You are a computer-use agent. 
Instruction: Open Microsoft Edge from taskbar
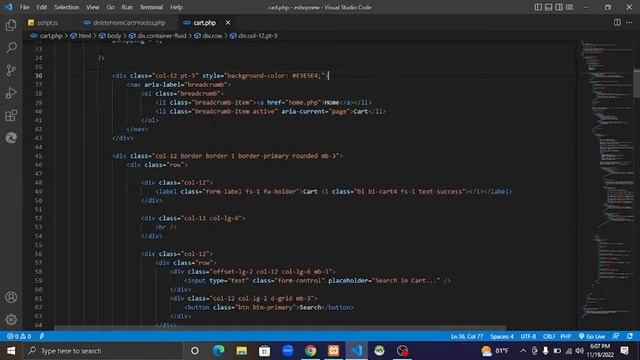tap(219, 351)
